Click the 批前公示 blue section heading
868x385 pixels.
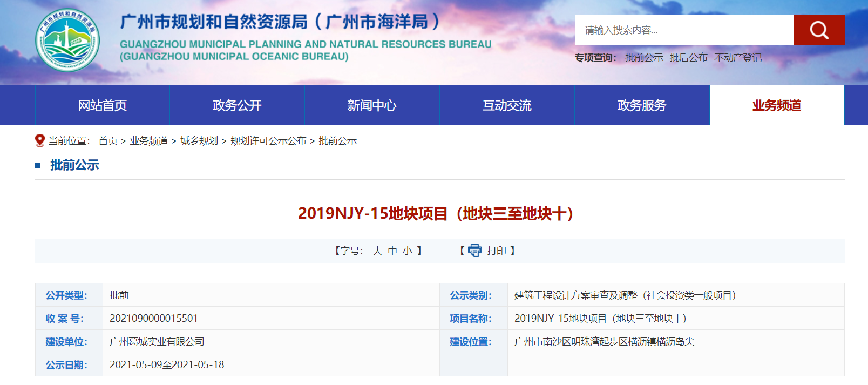click(x=74, y=165)
